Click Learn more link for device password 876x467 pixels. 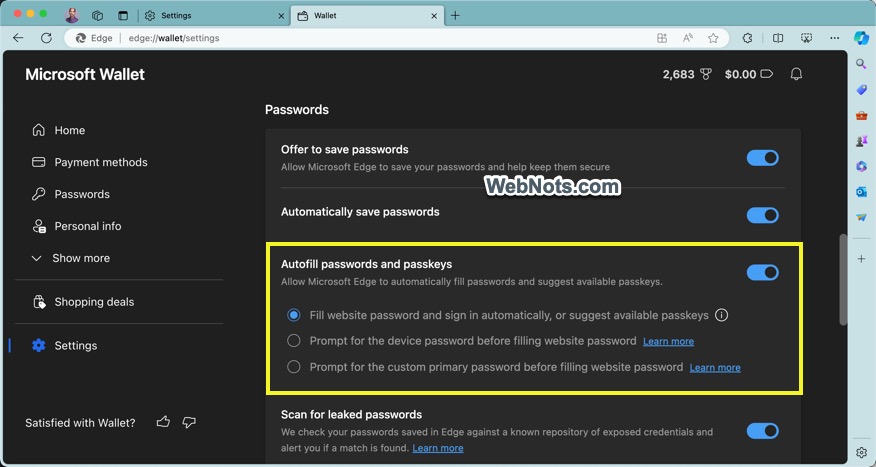coord(668,342)
